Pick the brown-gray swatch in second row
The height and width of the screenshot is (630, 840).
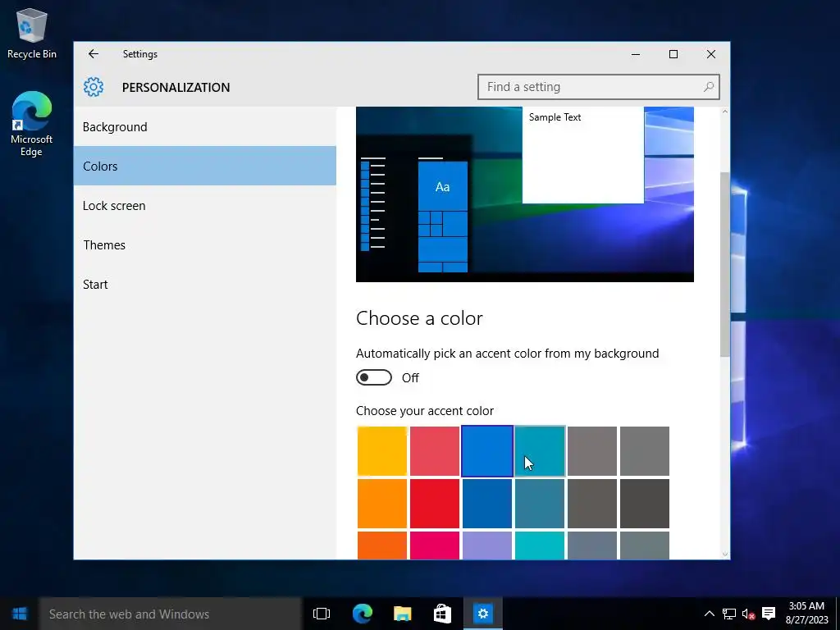point(592,504)
